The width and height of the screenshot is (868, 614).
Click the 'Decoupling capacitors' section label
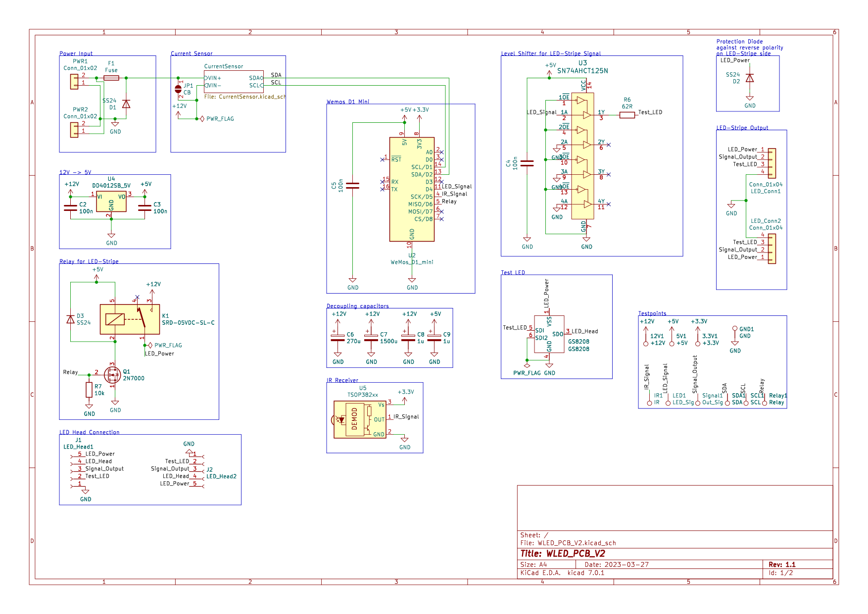click(358, 306)
